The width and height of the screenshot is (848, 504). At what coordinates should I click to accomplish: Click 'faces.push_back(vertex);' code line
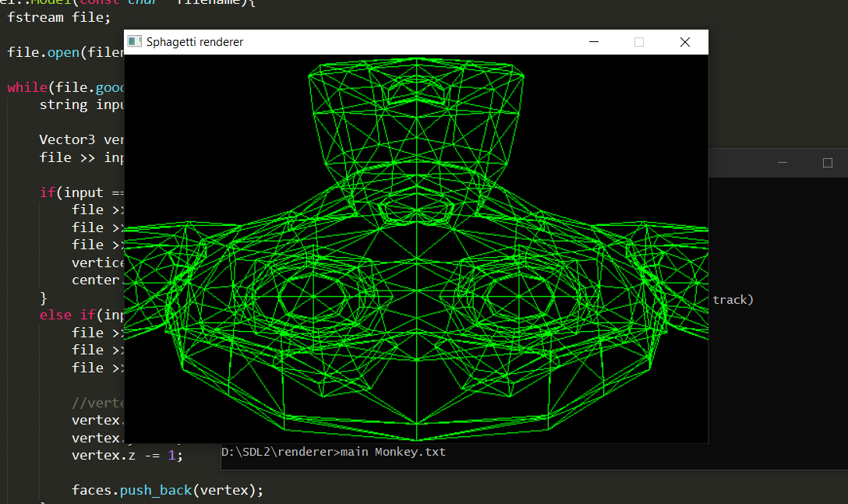(x=168, y=490)
